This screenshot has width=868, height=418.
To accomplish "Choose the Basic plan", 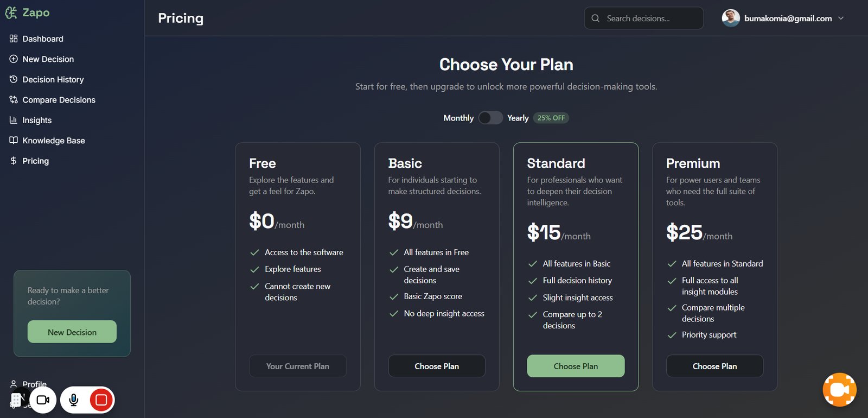I will [437, 366].
